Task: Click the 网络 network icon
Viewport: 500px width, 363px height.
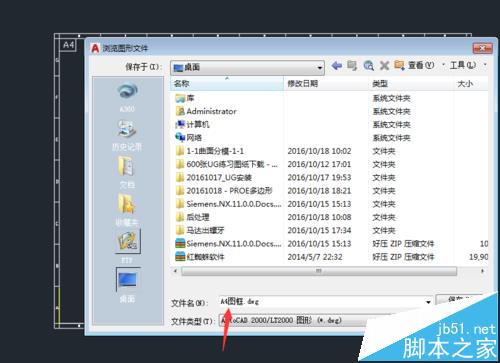Action: click(x=180, y=137)
